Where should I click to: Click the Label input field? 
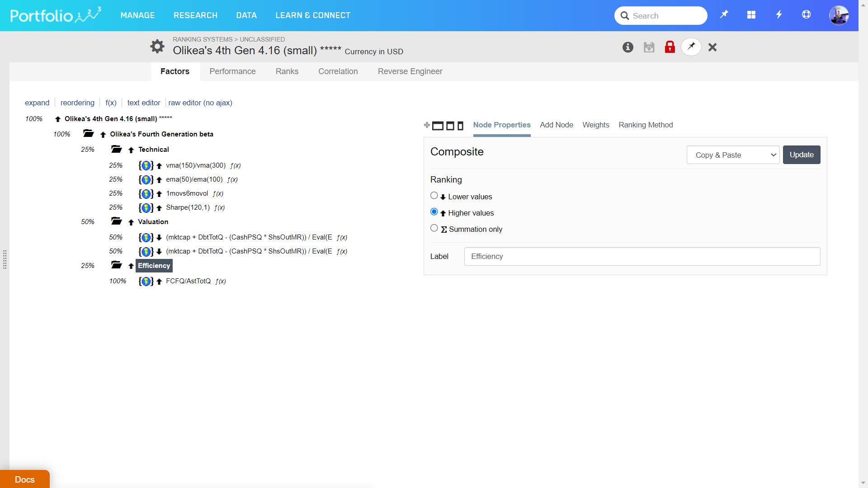tap(642, 256)
